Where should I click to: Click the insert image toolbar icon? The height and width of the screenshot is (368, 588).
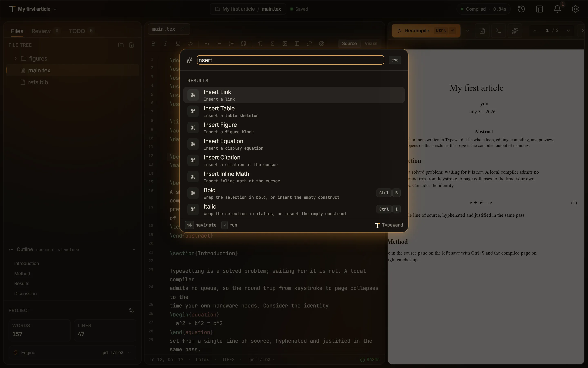point(285,44)
